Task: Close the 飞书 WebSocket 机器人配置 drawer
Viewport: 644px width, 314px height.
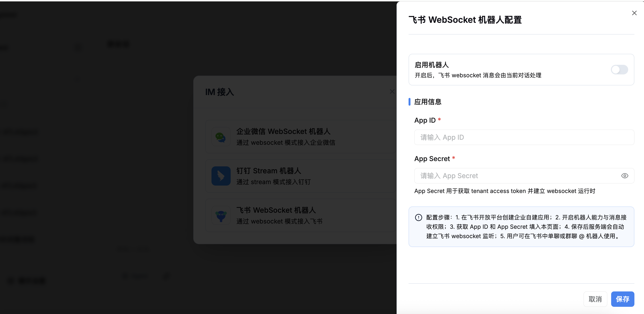Action: click(634, 13)
